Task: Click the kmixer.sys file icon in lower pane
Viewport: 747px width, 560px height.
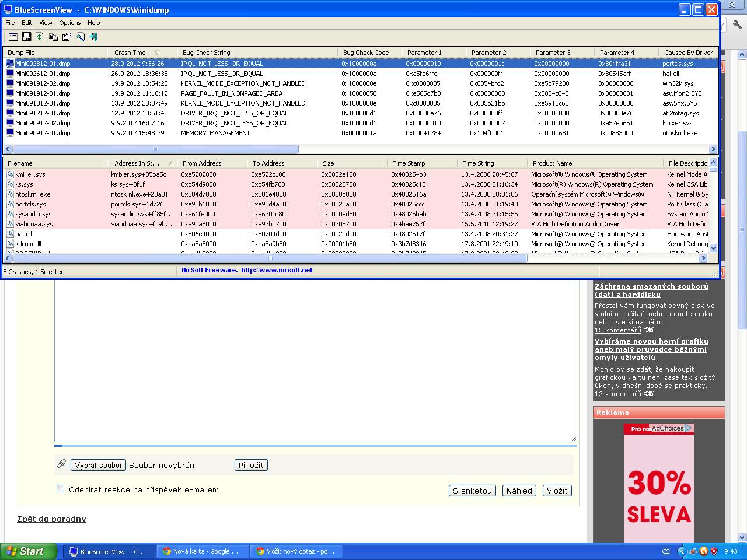Action: coord(11,174)
